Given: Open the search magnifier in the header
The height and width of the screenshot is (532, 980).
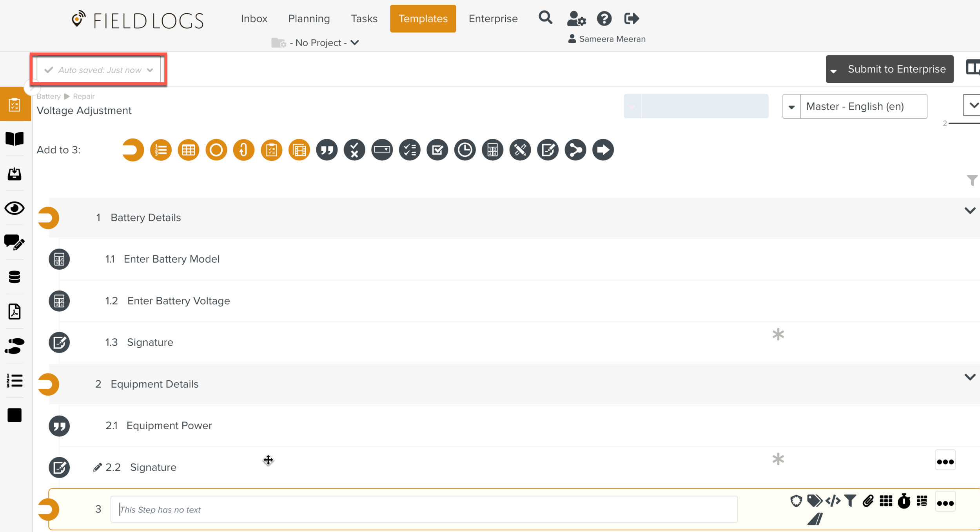Looking at the screenshot, I should coord(545,18).
